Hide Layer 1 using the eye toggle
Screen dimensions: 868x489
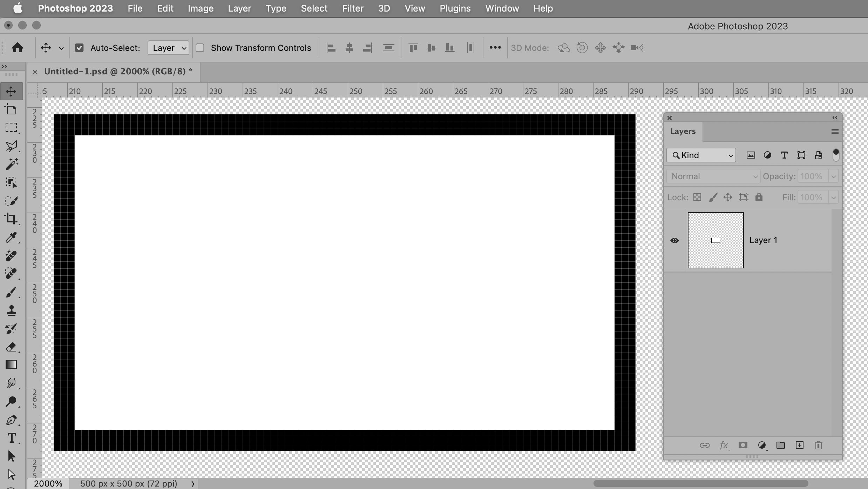674,240
